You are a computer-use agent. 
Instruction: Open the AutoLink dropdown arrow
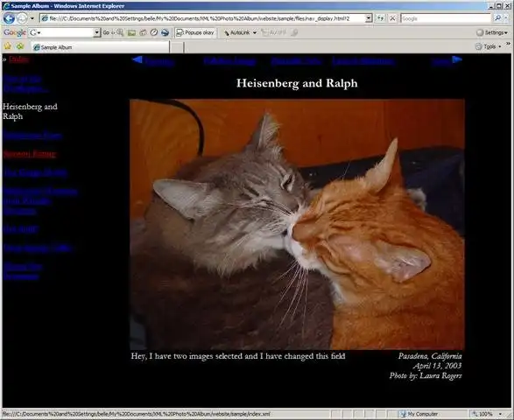[x=255, y=32]
